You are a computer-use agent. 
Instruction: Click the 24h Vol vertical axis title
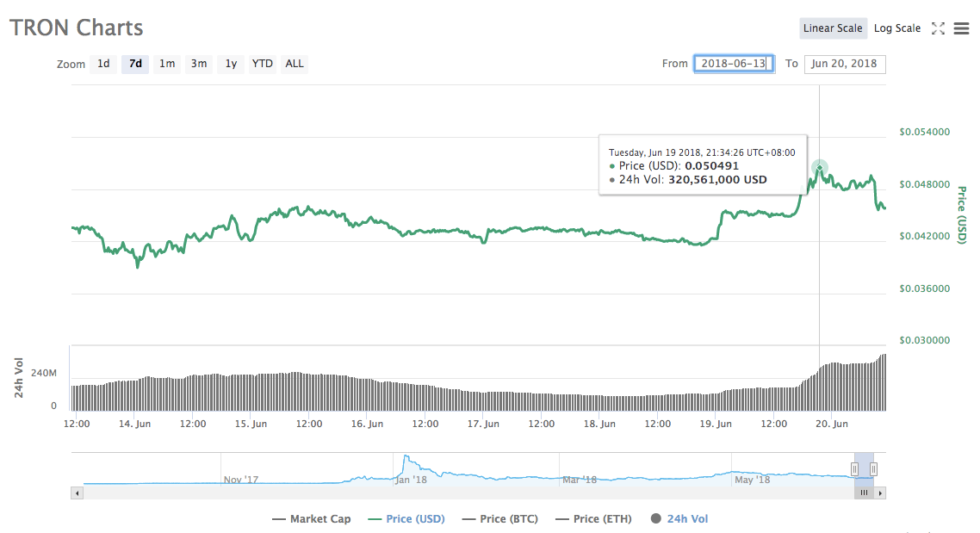19,378
